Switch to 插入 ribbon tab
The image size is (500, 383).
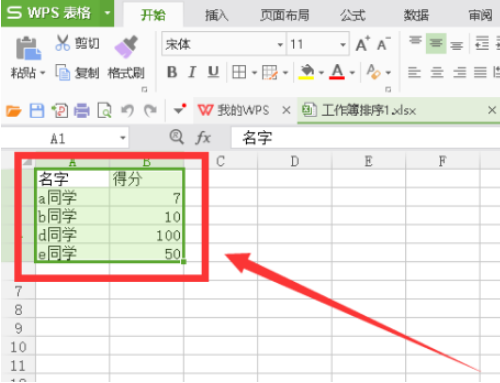(216, 15)
